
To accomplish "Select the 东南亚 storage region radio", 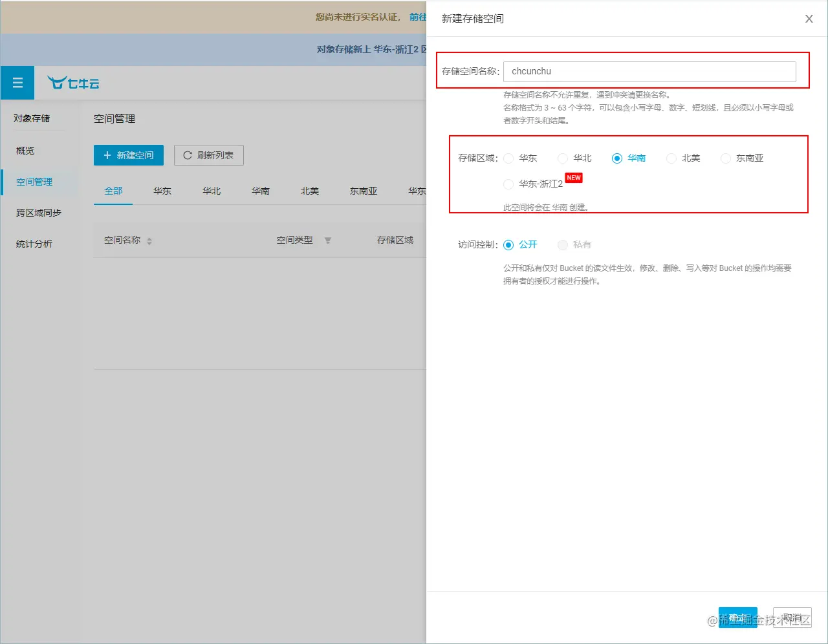I will [726, 158].
